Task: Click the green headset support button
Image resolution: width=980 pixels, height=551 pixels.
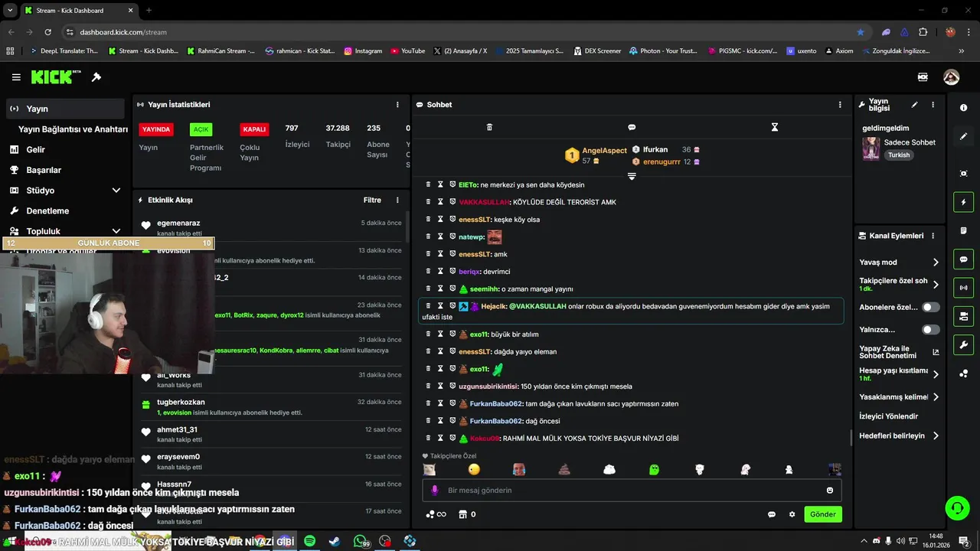Action: (x=956, y=507)
